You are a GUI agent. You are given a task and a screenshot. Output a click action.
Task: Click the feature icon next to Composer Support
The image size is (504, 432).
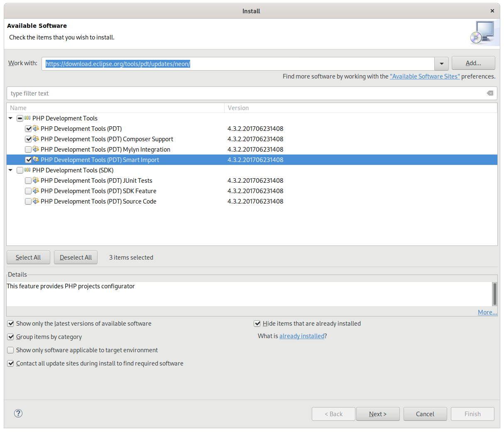[35, 139]
